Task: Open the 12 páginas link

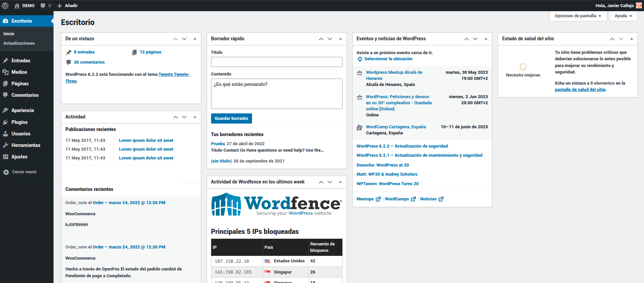Action: pos(150,52)
